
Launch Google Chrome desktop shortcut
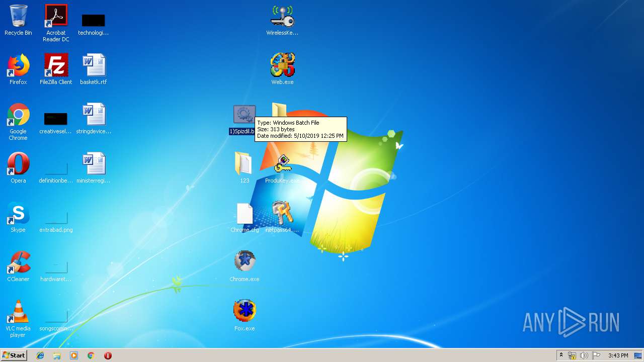pyautogui.click(x=18, y=122)
